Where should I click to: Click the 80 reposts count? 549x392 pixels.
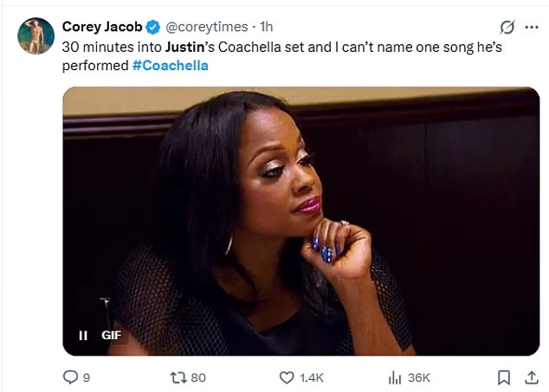coord(198,377)
